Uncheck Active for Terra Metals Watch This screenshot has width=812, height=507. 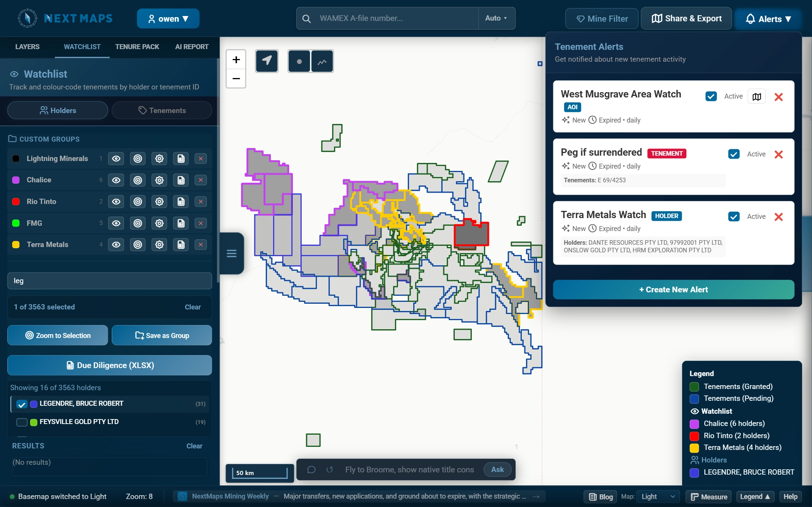click(734, 216)
